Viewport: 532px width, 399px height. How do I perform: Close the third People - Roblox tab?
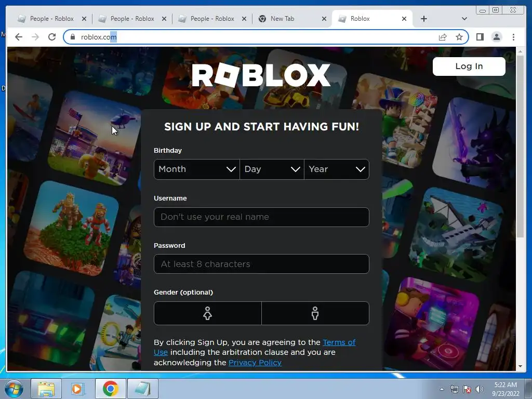click(x=244, y=19)
